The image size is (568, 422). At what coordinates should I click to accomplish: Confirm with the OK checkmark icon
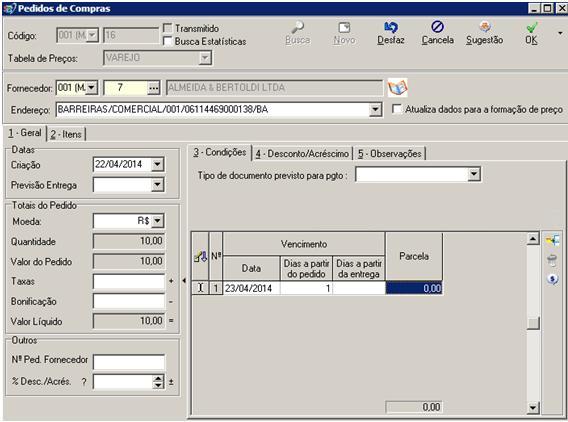click(531, 27)
